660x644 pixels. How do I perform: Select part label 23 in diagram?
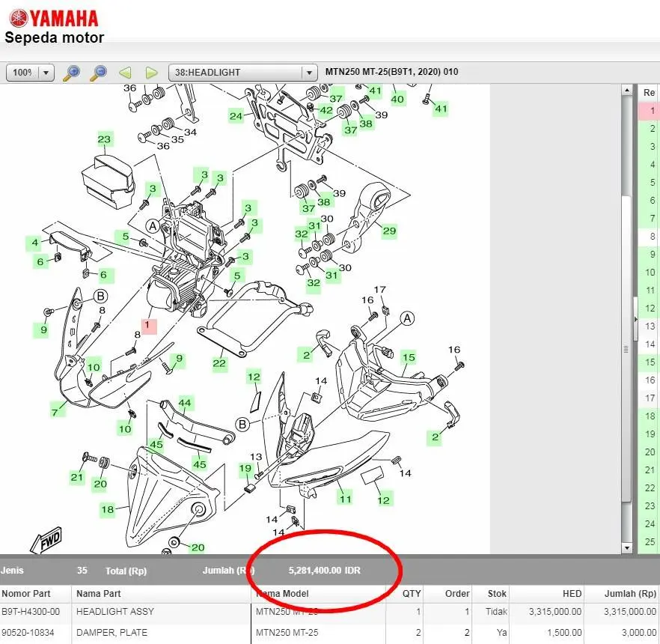(x=104, y=139)
